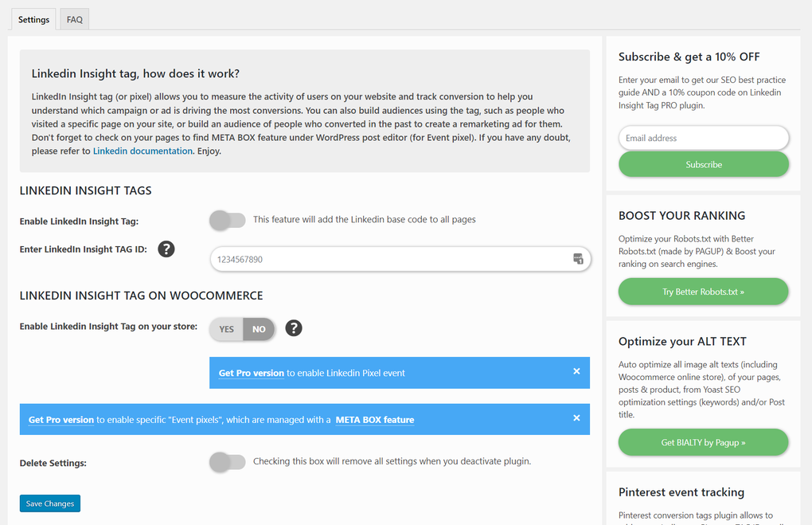Enable the LinkedIn Insight Tag toggle
Screen dimensions: 812x525
point(227,220)
